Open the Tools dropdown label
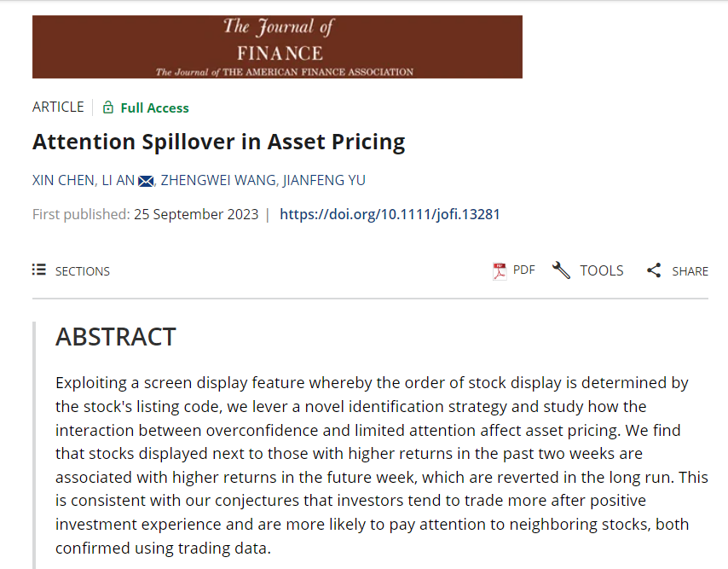This screenshot has height=569, width=728. pos(602,270)
